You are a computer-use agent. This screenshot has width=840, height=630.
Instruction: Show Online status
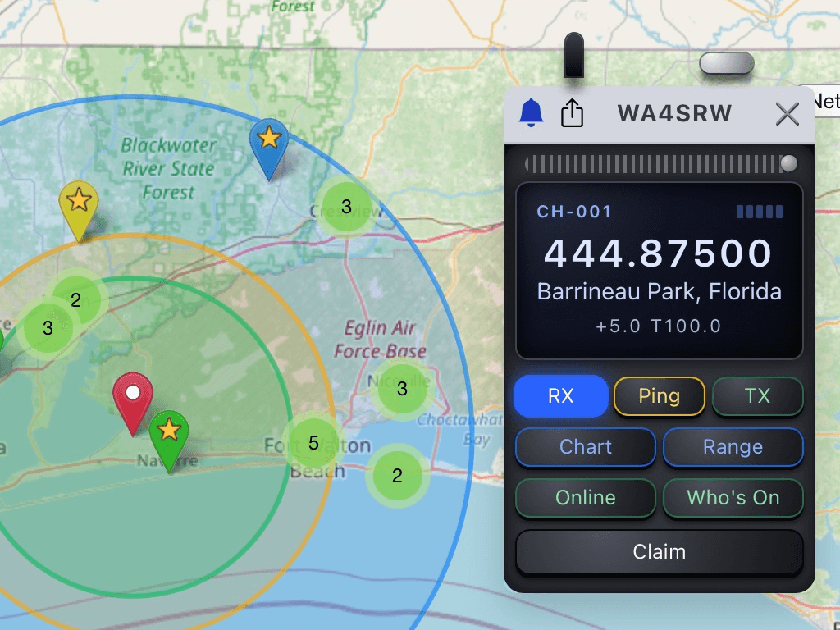(586, 498)
